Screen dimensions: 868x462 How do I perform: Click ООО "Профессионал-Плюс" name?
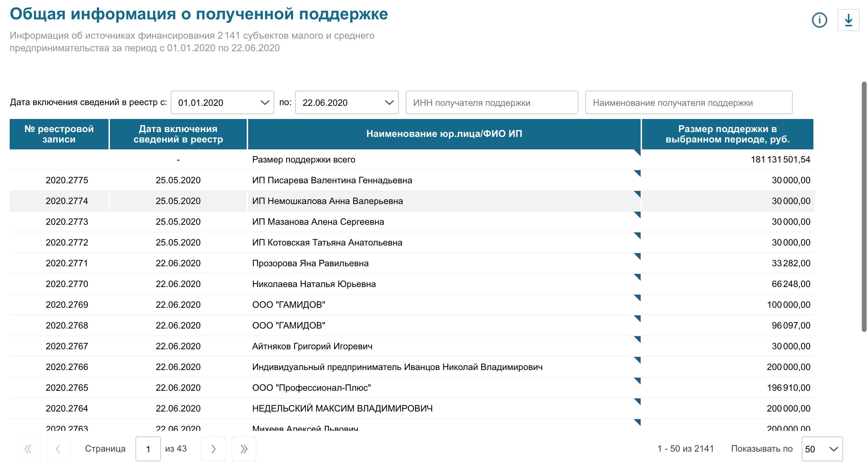[312, 388]
